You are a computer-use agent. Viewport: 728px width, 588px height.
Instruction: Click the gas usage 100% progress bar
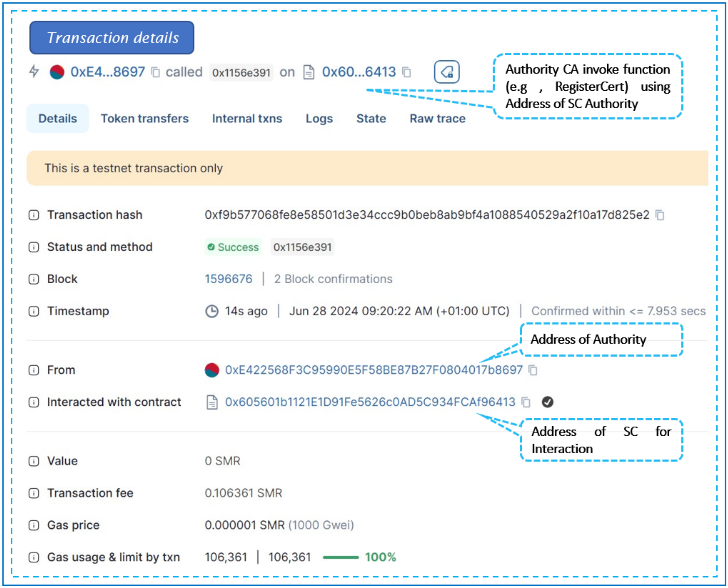pos(340,558)
